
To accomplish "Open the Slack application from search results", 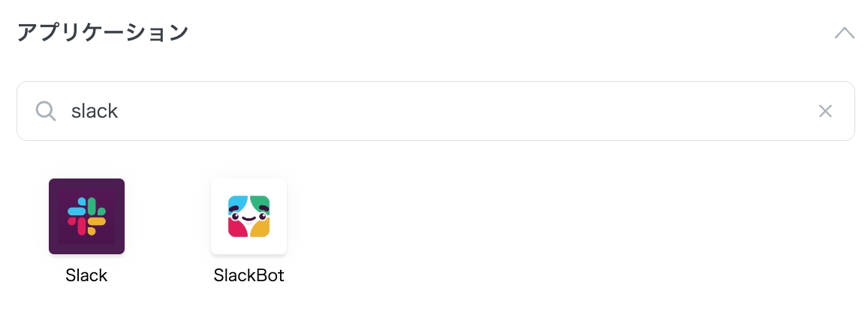I will pos(86,216).
